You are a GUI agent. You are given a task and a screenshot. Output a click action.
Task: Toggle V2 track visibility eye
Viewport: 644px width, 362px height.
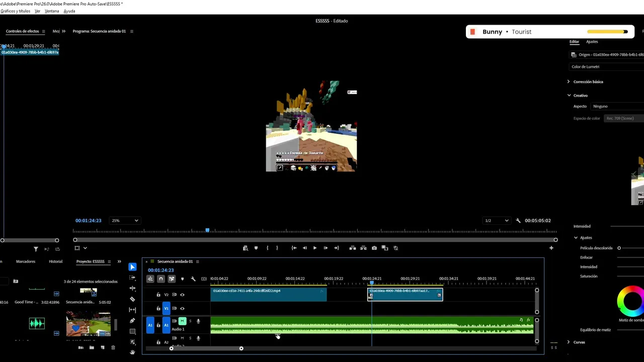pos(182,295)
